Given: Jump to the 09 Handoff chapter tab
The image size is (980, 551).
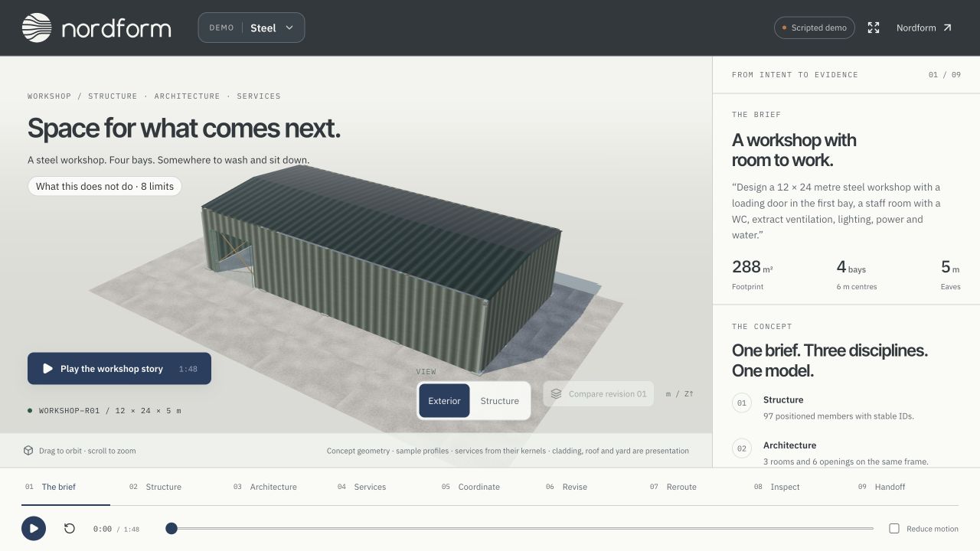Looking at the screenshot, I should [899, 487].
